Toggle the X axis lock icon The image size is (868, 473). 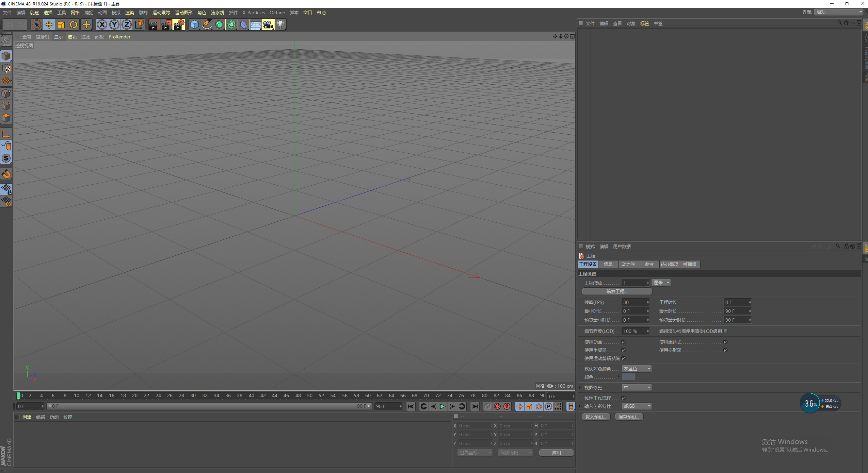[102, 24]
